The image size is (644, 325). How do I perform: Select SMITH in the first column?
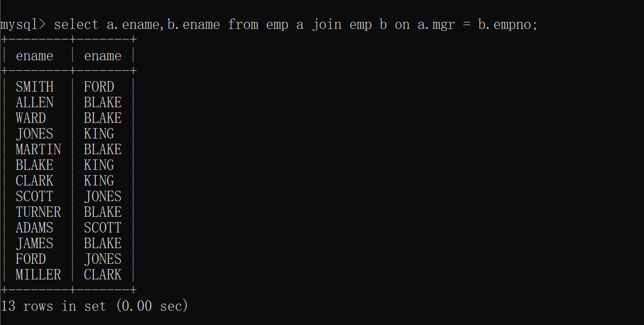point(35,87)
